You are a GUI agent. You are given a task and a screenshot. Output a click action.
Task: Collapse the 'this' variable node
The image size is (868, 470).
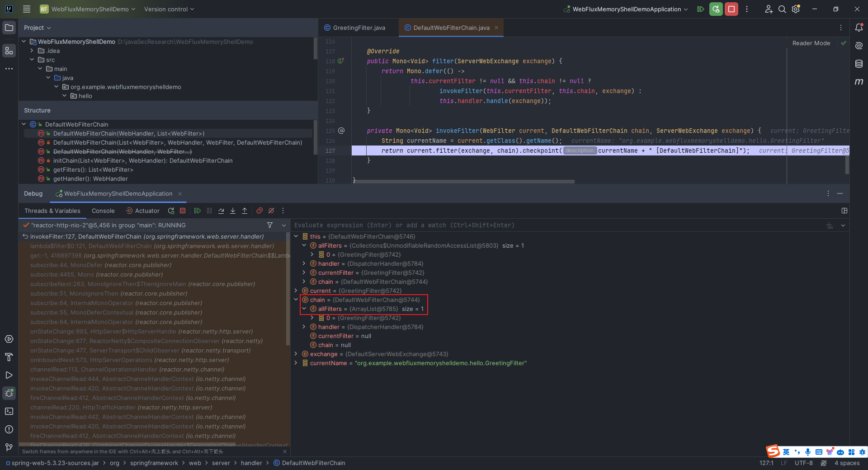pyautogui.click(x=296, y=236)
